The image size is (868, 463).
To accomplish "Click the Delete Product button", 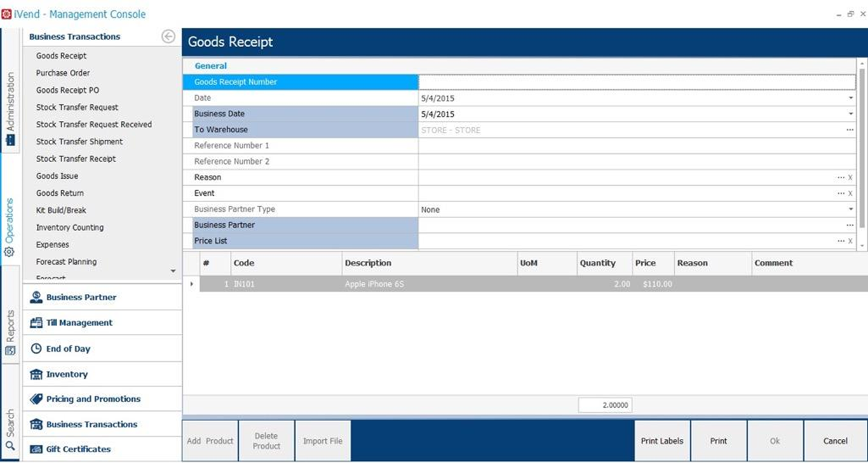I will (x=266, y=441).
